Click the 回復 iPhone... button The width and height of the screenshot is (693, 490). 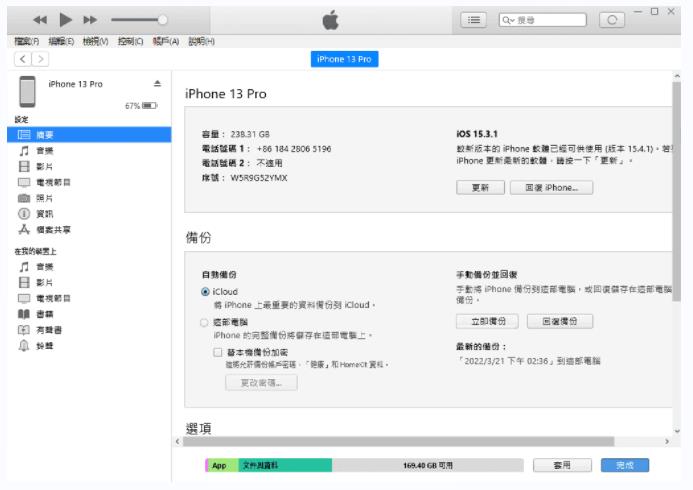[551, 187]
